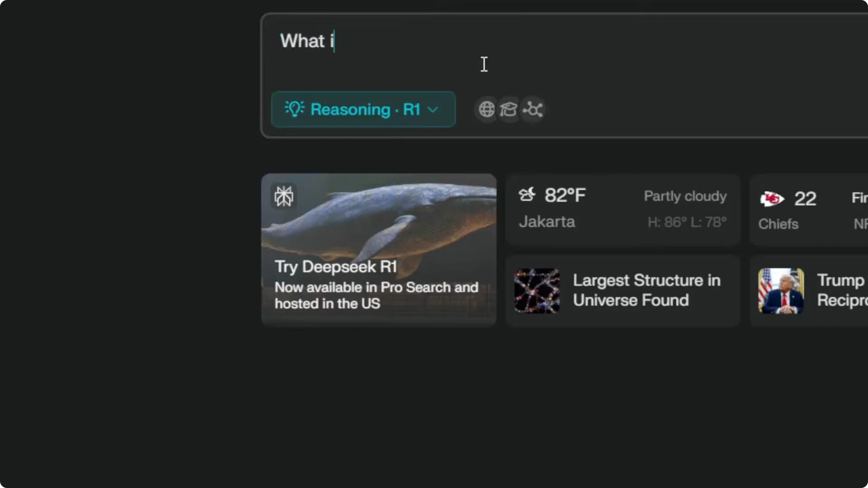Screen dimensions: 868x488
Task: Click the galaxy icon beside the structure headline
Action: pos(536,291)
